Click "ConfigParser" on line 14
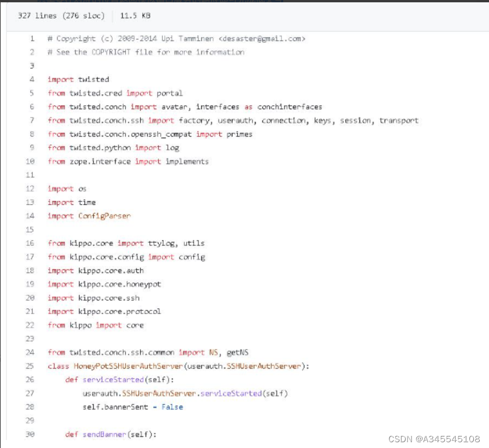 (x=105, y=216)
